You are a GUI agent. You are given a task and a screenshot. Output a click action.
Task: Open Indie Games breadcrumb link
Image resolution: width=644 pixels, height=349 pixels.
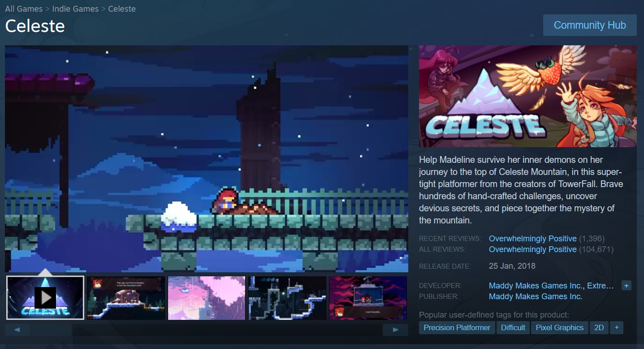[75, 9]
